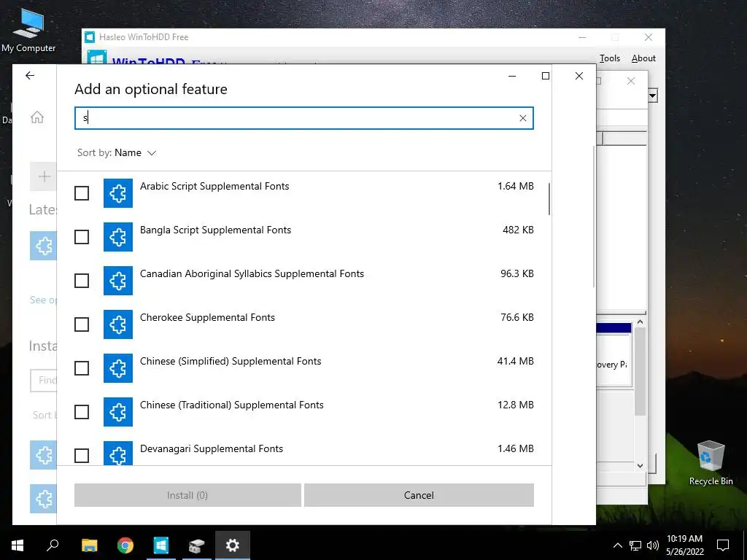Click scroll down arrow in WinToHDD panel
747x560 pixels.
pyautogui.click(x=640, y=466)
